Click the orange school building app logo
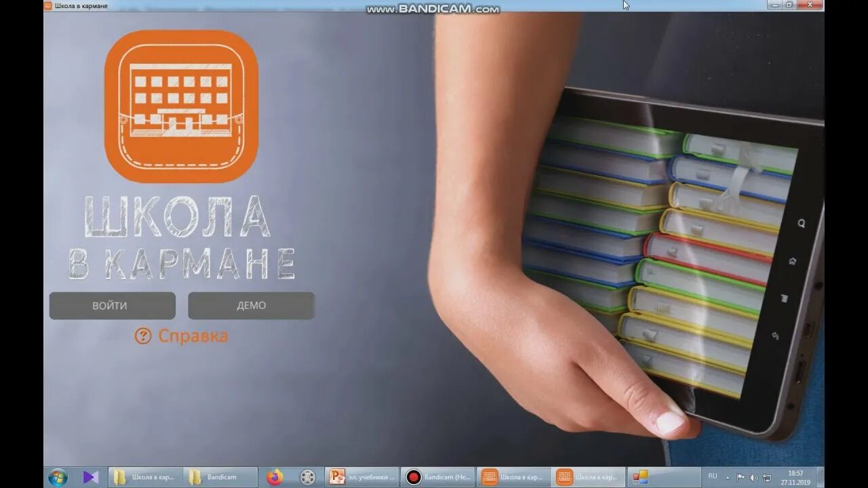The image size is (868, 488). (x=181, y=106)
